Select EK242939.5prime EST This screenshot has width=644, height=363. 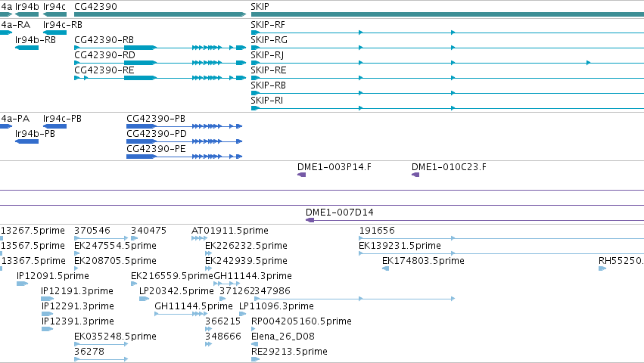[209, 268]
